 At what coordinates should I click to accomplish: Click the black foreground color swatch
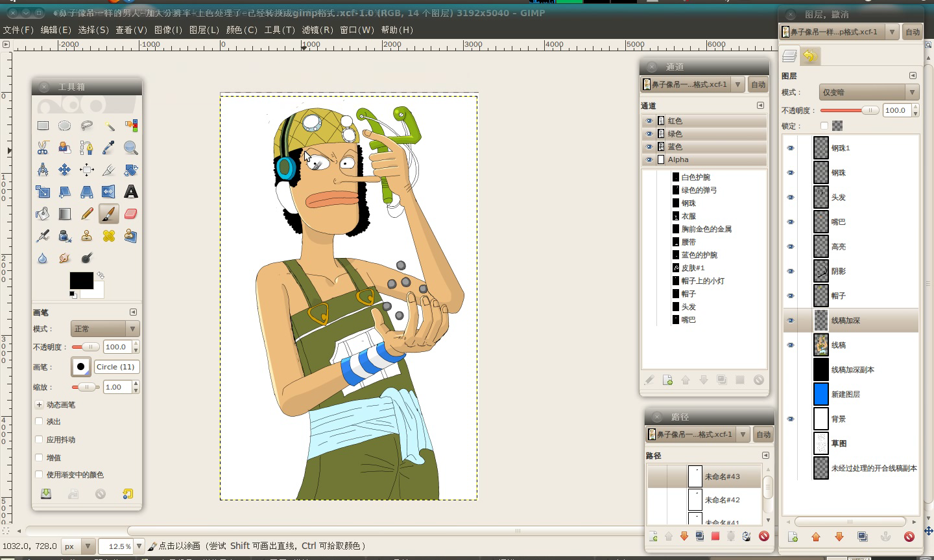click(81, 281)
